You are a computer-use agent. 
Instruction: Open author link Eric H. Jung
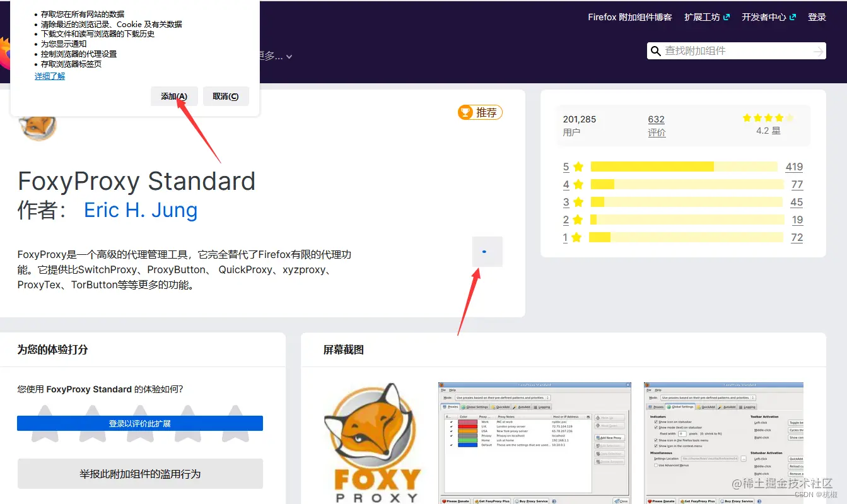tap(141, 210)
